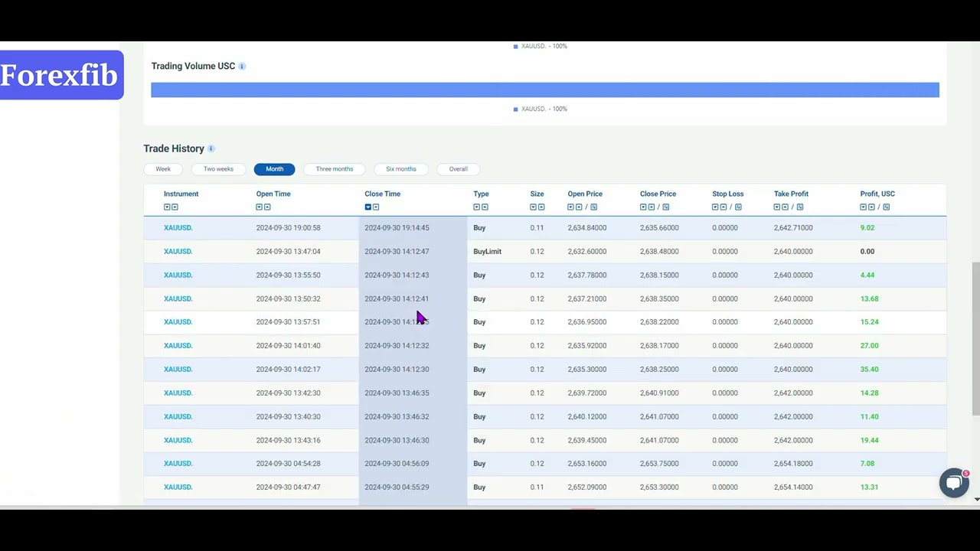This screenshot has height=551, width=980.
Task: Open Trade History info tooltip icon
Action: click(211, 148)
